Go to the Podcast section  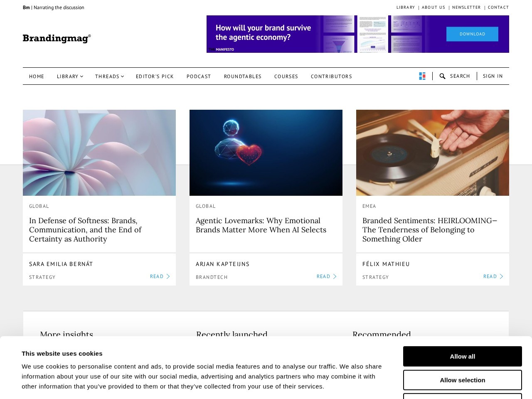point(199,76)
